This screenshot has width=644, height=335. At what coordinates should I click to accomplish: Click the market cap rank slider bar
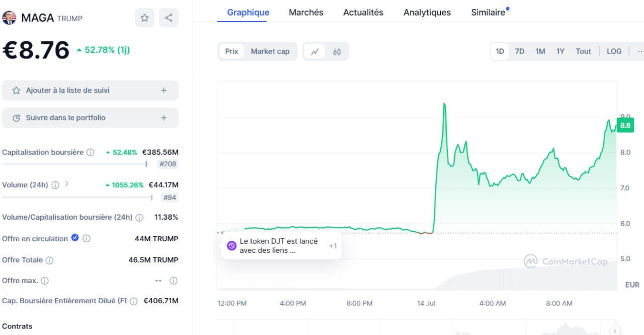(x=76, y=164)
